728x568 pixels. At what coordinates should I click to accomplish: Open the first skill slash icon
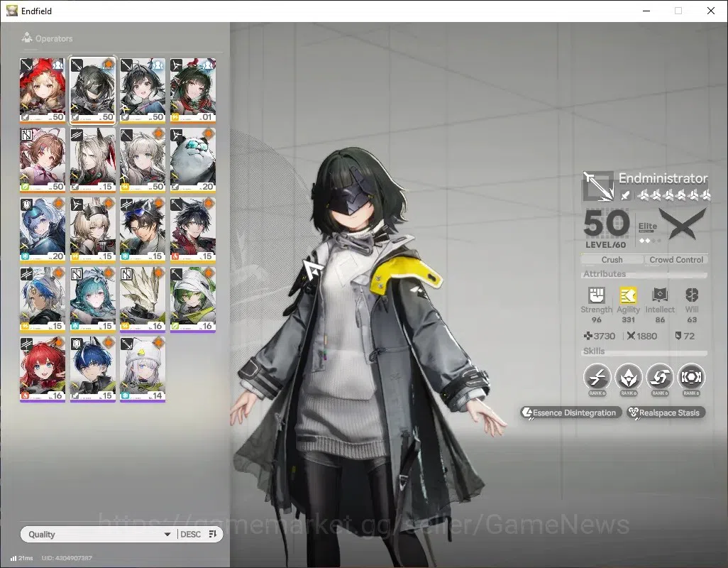597,377
